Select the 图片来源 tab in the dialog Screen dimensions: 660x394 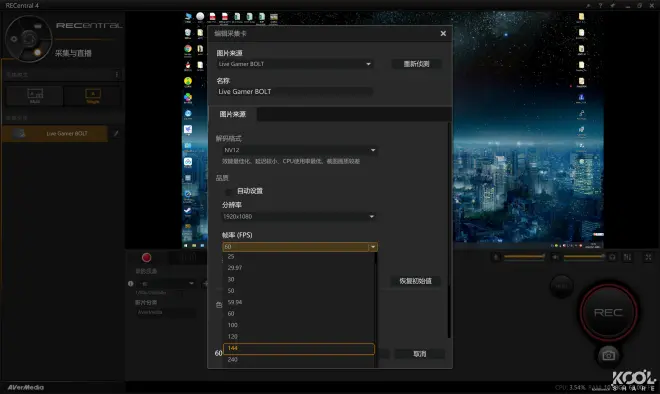[x=232, y=114]
